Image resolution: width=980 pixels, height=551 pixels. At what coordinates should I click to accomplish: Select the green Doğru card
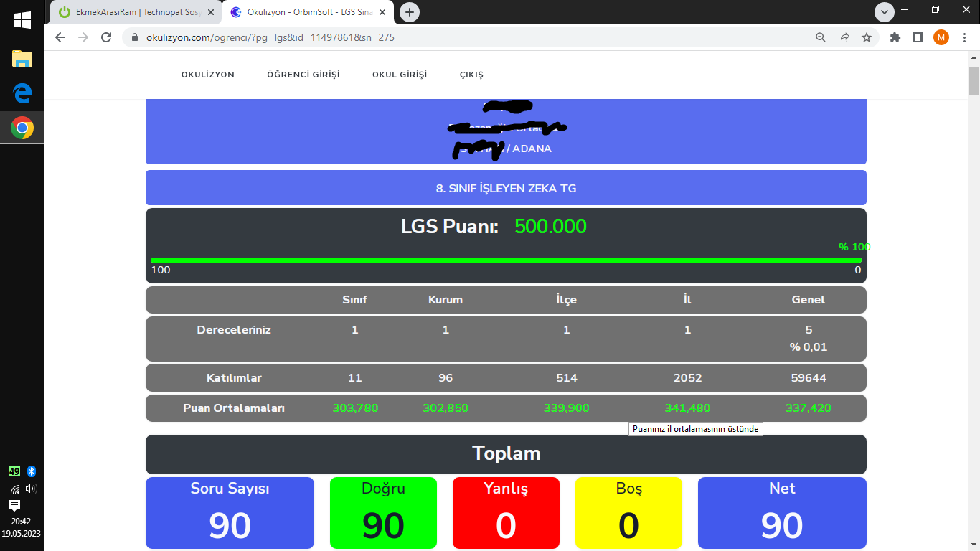point(383,513)
